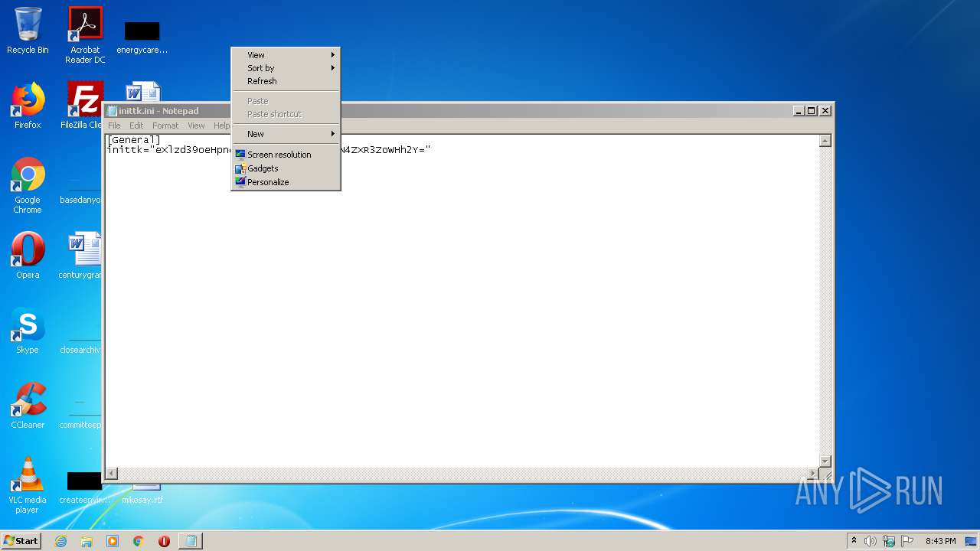The height and width of the screenshot is (551, 980).
Task: Click Show desktop button at taskbar end
Action: point(972,541)
